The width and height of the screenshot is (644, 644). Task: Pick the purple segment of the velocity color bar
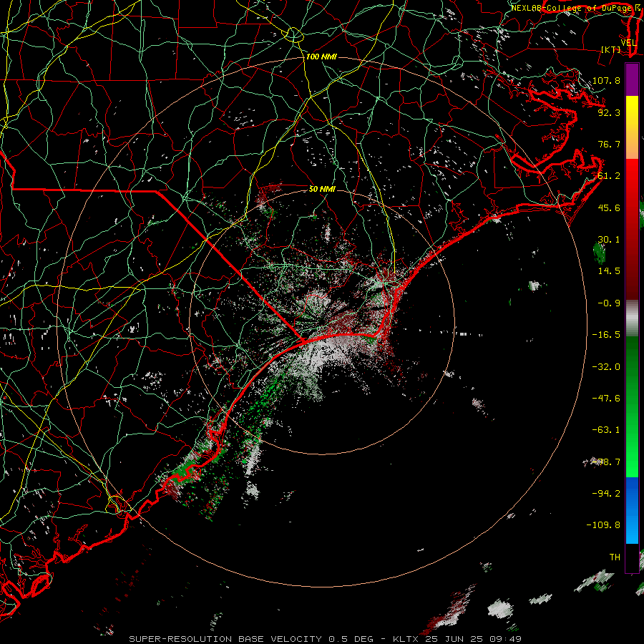(632, 79)
